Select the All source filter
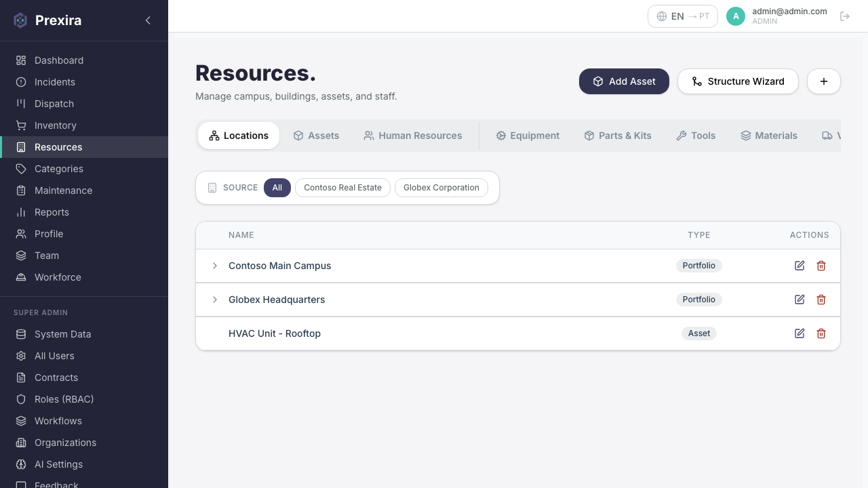 [x=277, y=188]
